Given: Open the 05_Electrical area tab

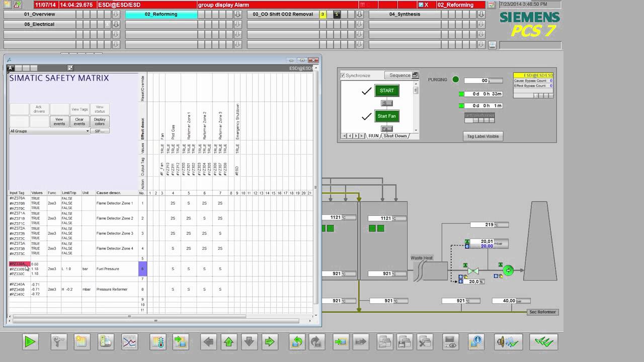Looking at the screenshot, I should point(40,24).
